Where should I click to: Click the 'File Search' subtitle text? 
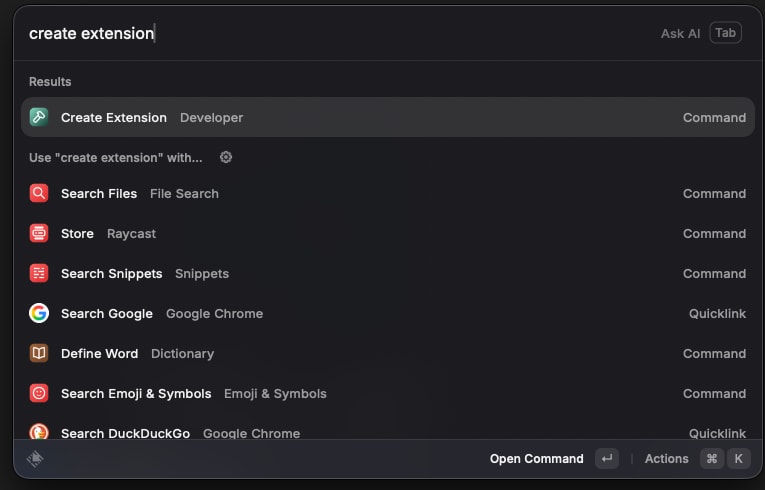(184, 194)
